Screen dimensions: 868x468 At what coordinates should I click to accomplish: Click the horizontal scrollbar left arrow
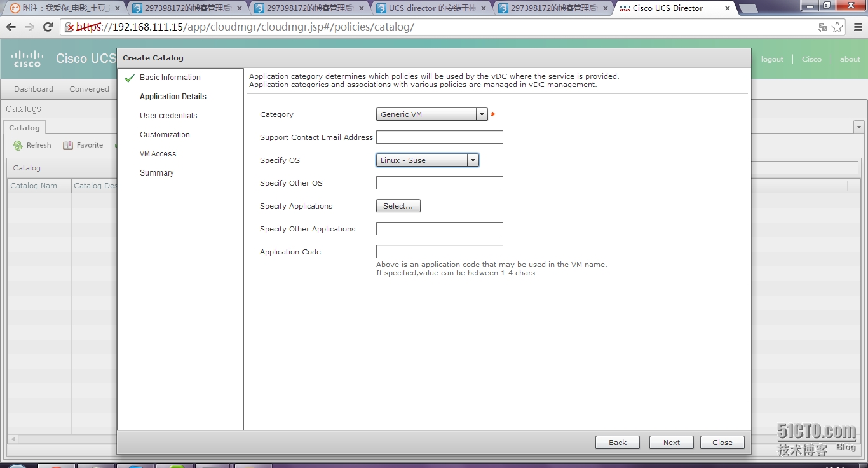click(x=12, y=439)
